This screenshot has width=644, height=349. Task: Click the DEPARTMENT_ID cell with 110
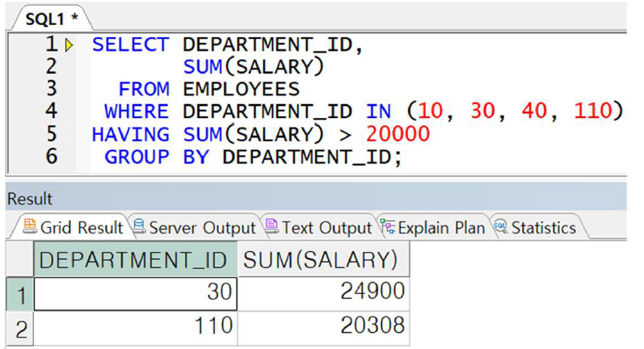[135, 329]
